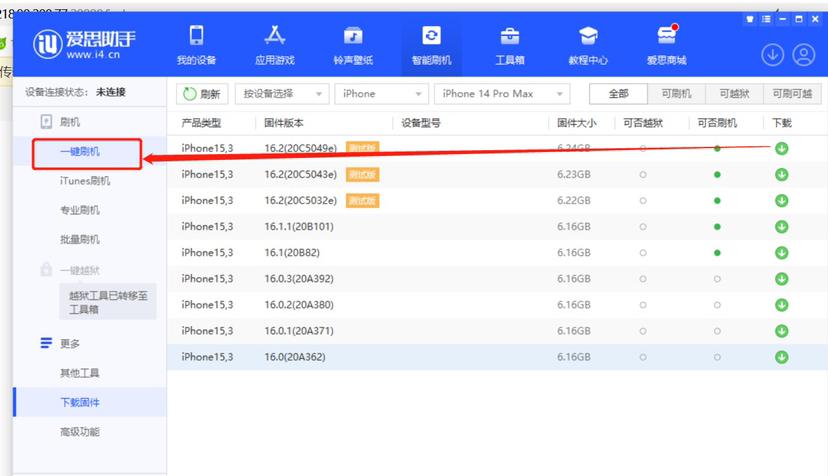
Task: Download firmware 16.0(20A362)
Action: [x=782, y=357]
